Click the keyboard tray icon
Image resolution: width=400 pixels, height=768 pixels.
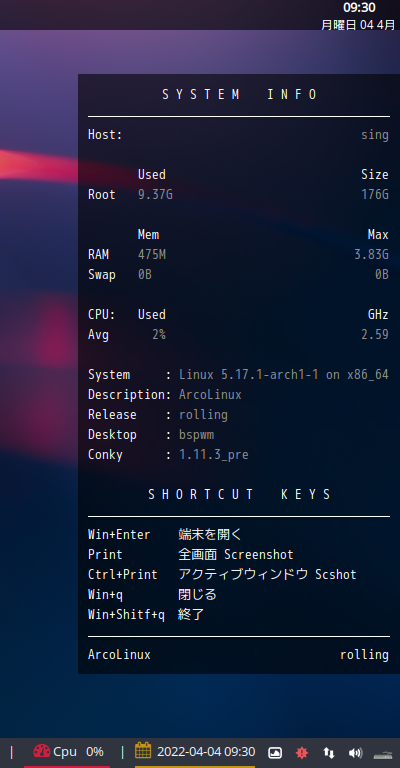tap(383, 754)
